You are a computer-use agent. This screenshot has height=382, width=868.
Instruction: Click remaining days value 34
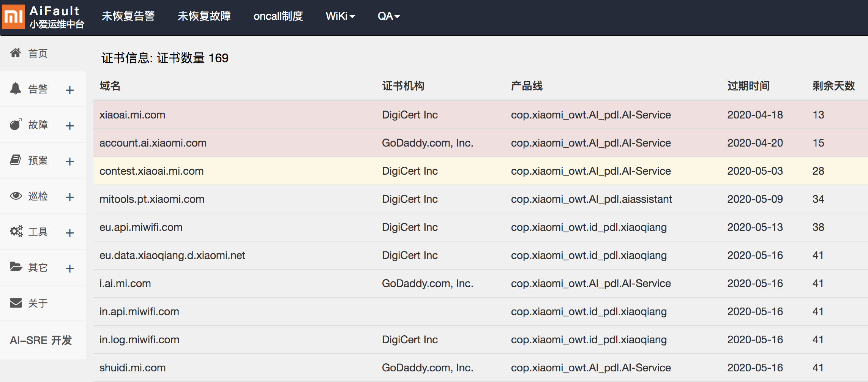[x=818, y=199]
